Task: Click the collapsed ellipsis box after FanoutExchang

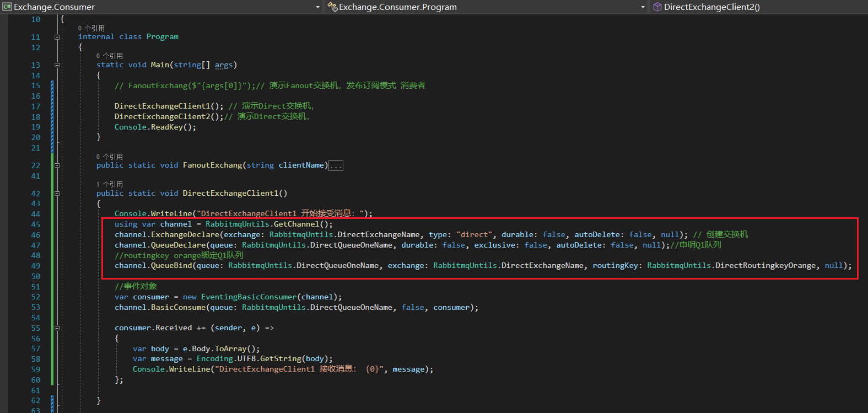Action: 336,165
